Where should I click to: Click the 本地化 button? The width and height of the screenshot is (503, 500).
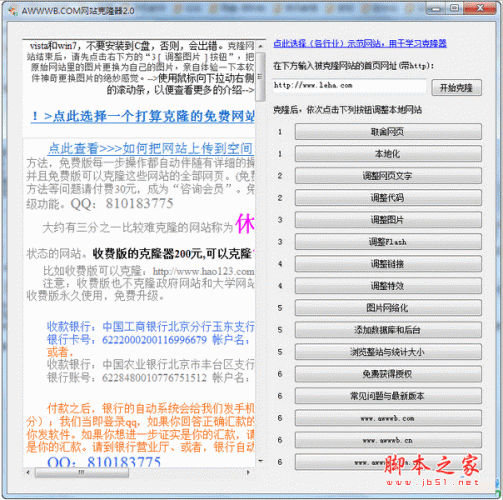click(388, 154)
